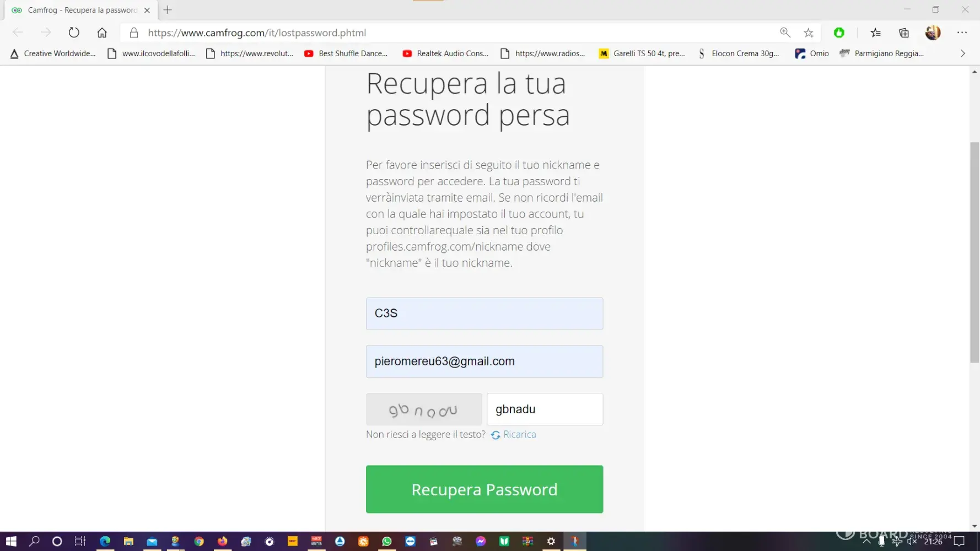Click the nickname field containing C3S
Screen dimensions: 980x551
click(484, 314)
